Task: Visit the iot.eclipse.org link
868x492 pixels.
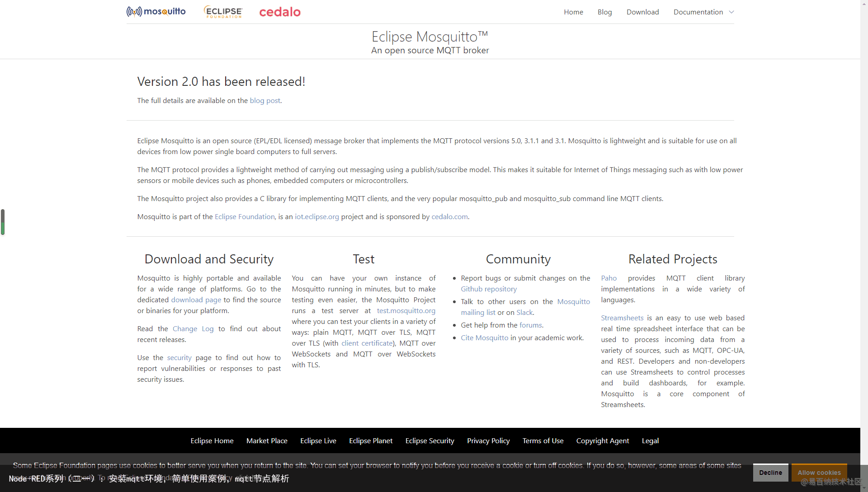Action: (317, 216)
